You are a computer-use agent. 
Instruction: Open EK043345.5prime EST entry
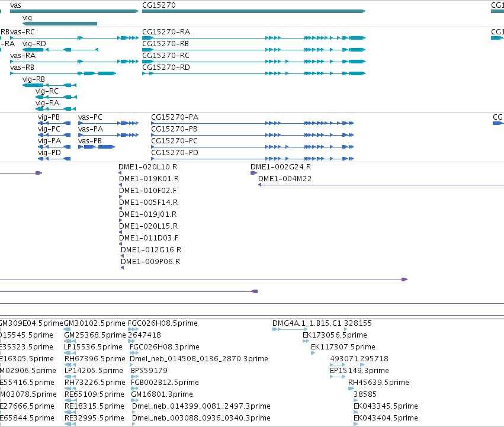point(386,406)
